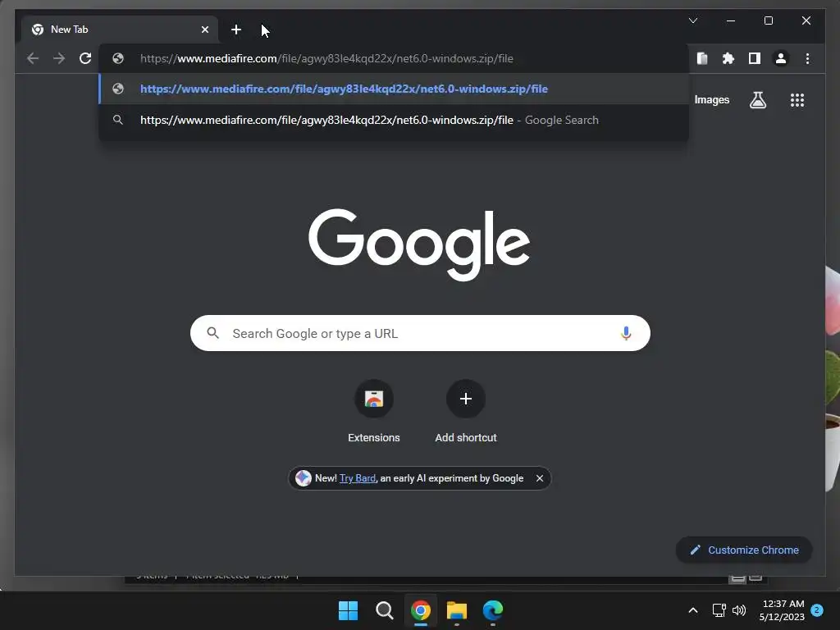
Task: Open the Extensions shortcut tile
Action: coord(374,412)
